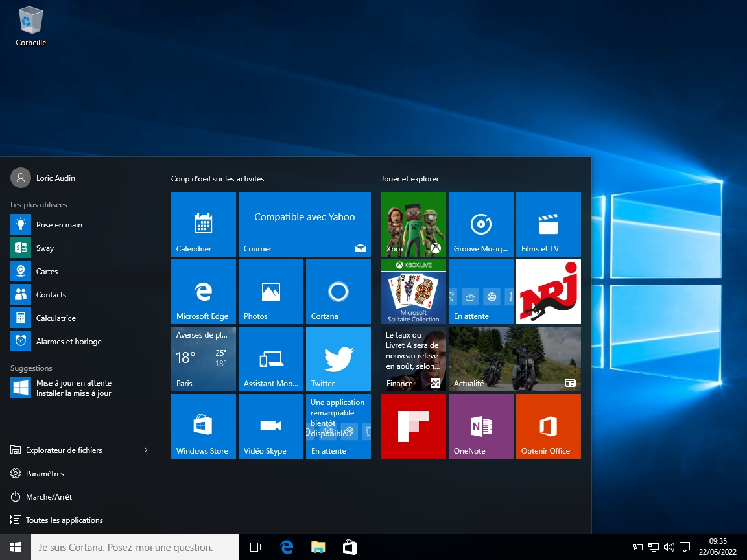Open the Loric Audin user account menu

[x=43, y=178]
